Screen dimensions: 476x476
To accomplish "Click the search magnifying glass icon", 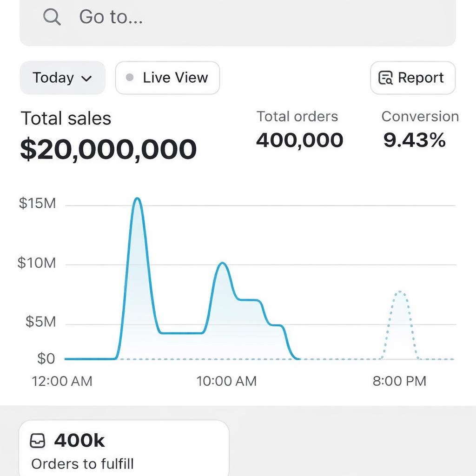I will click(x=51, y=17).
